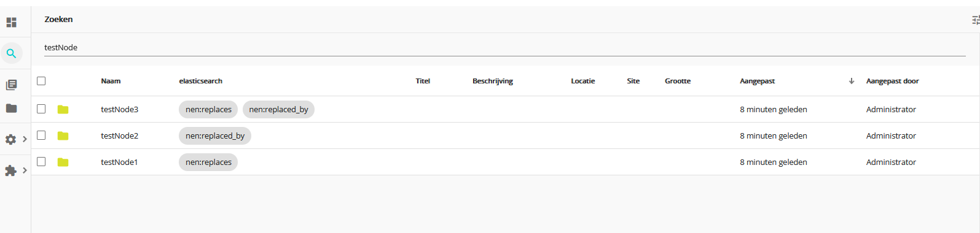Open the testNode3 item name
This screenshot has width=980, height=233.
coord(120,109)
